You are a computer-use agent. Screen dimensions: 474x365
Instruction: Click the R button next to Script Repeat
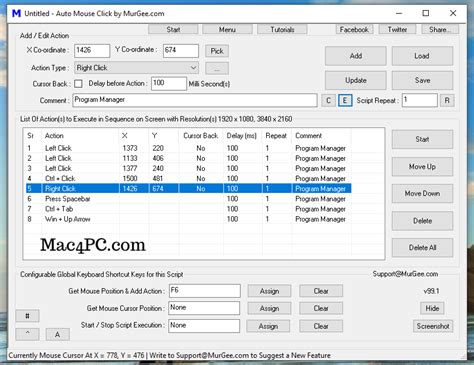pos(447,100)
